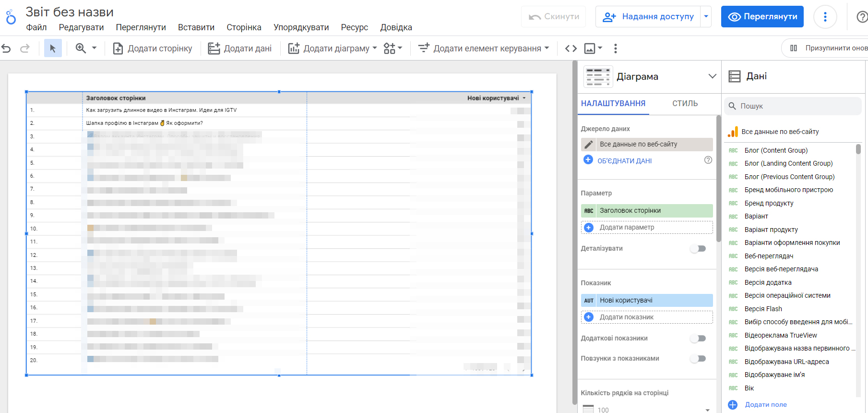Switch to the СТИЛЬ tab
This screenshot has height=413, width=868.
coord(685,104)
